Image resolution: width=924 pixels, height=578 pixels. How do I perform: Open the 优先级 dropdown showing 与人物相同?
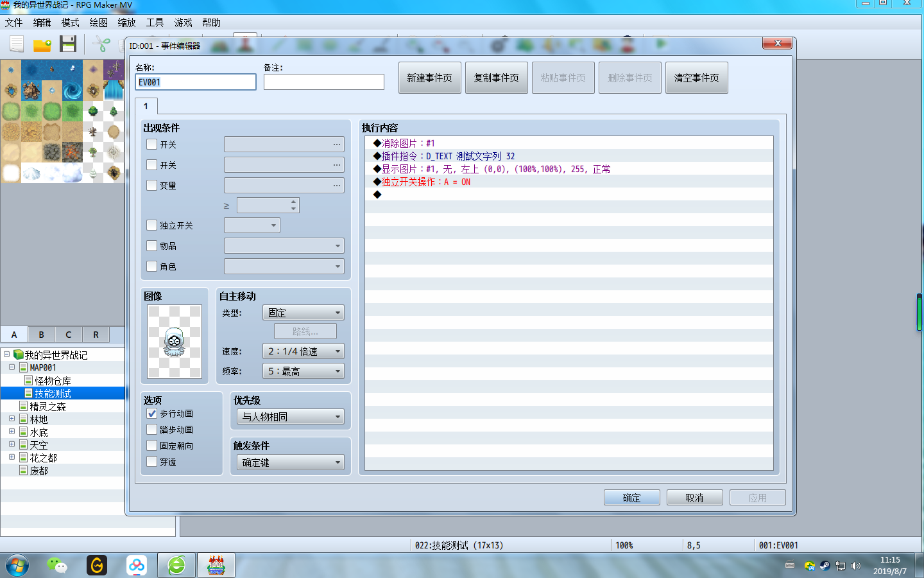click(x=291, y=417)
